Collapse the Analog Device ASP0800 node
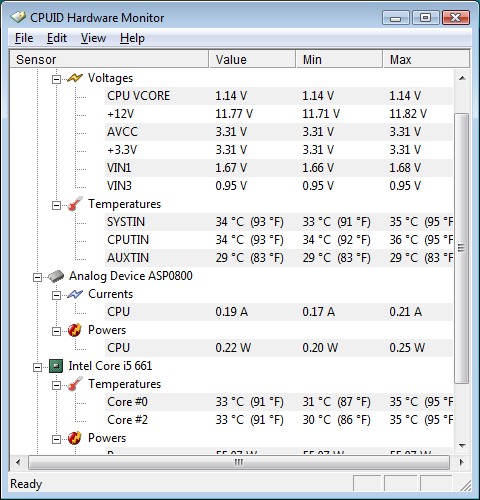480x500 pixels. [x=37, y=277]
